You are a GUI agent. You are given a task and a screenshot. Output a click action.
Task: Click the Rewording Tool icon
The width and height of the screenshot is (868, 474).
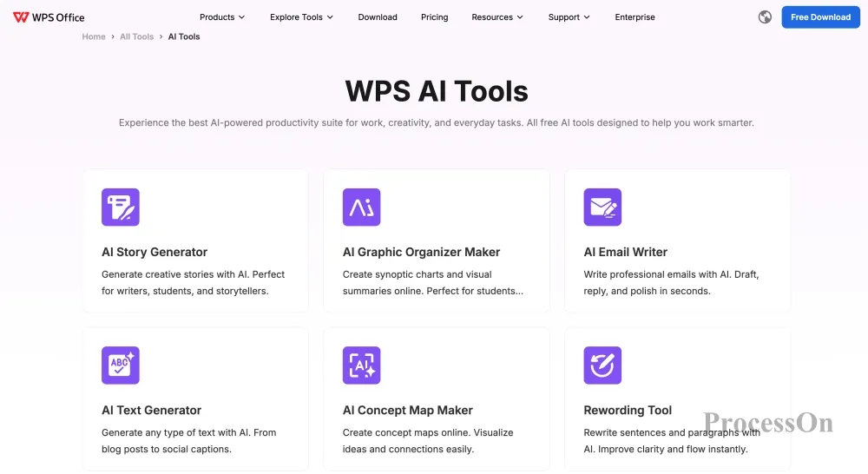602,365
